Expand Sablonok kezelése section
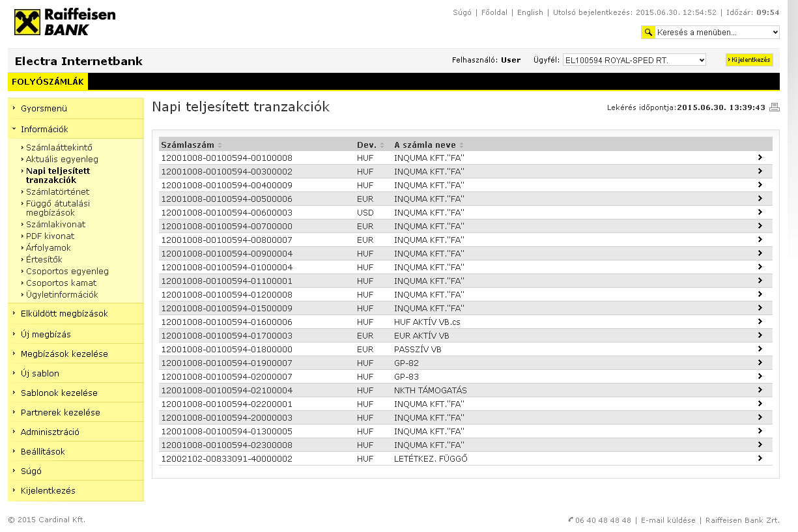 point(76,393)
